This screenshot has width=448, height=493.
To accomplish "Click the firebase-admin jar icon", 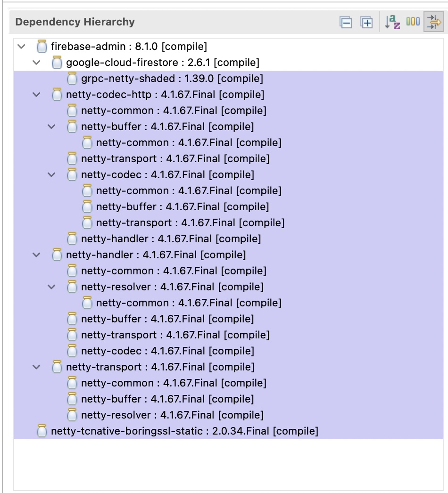I will (x=42, y=46).
